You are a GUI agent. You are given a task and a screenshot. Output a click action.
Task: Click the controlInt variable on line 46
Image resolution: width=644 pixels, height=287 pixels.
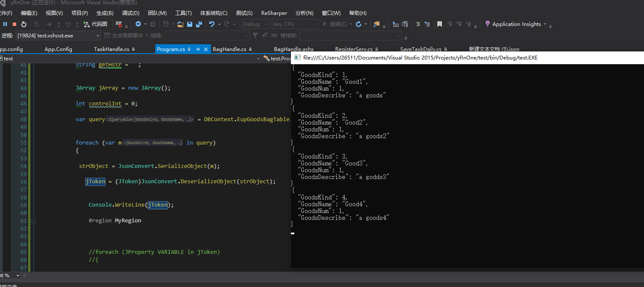pos(105,104)
